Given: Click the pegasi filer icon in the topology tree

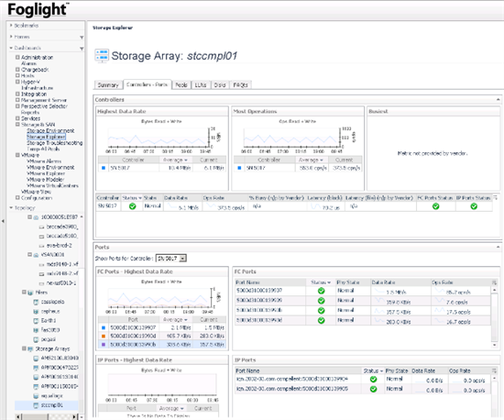Looking at the screenshot, I should 36,339.
